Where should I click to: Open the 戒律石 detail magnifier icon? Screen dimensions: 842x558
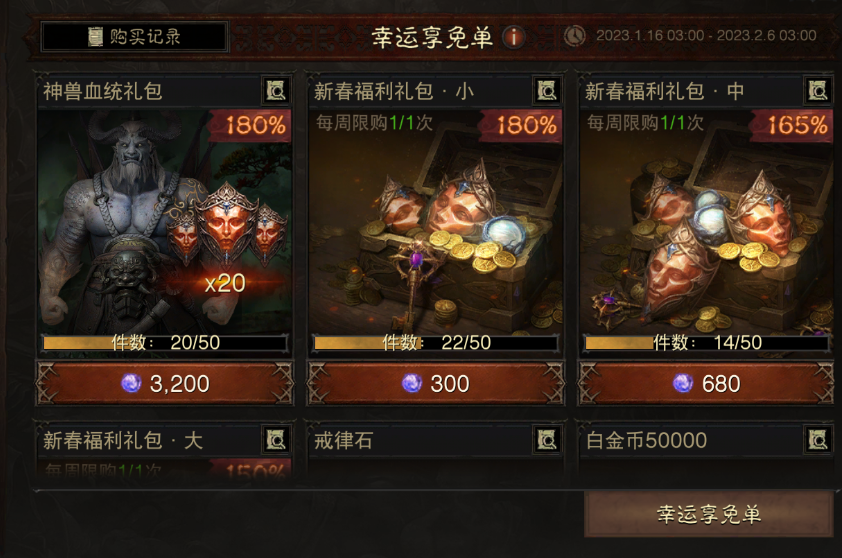547,440
